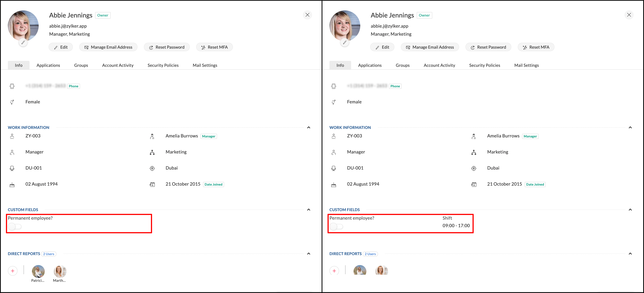Viewport: 644px width, 293px height.
Task: Collapse Direct Reports section in left panel
Action: coord(308,254)
